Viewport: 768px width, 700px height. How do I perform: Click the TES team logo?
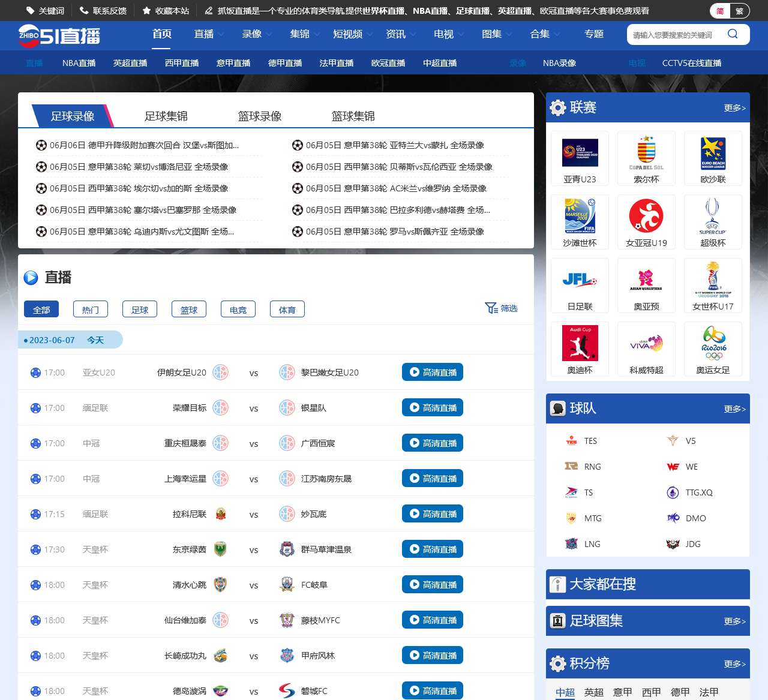[x=571, y=441]
